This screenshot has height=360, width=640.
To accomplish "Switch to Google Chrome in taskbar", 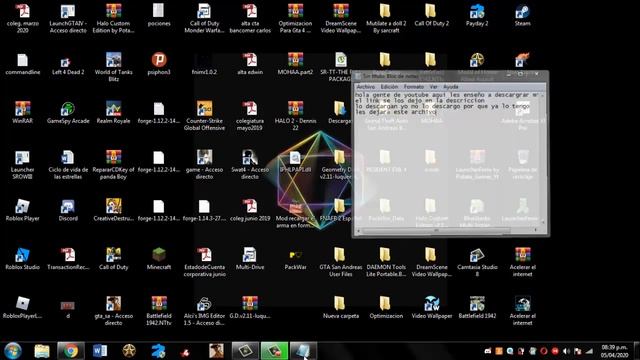I will (71, 351).
